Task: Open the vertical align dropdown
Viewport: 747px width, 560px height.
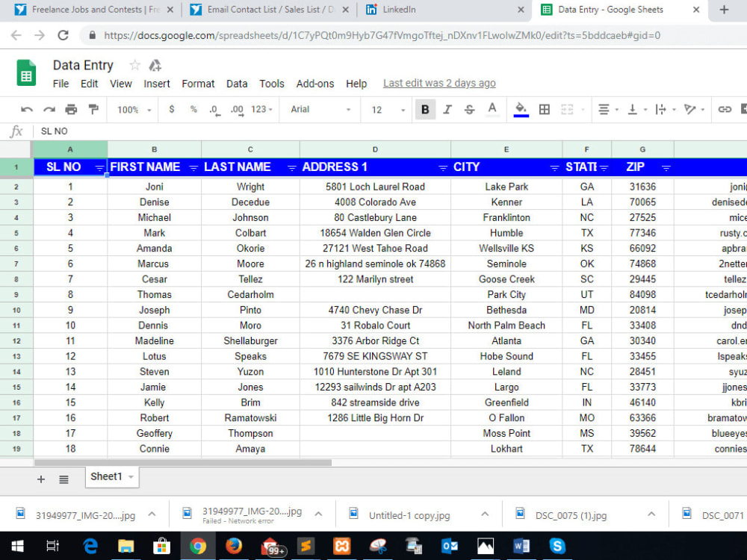Action: [x=636, y=110]
